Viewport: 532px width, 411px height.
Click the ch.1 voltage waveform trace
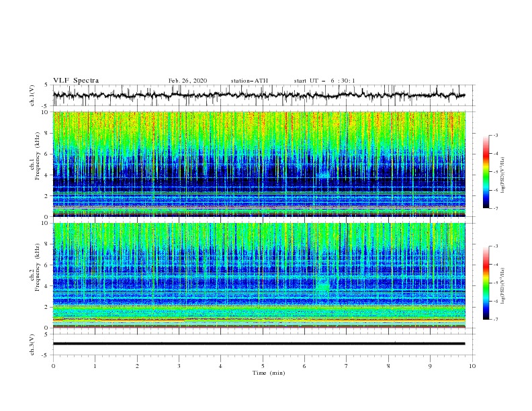259,95
